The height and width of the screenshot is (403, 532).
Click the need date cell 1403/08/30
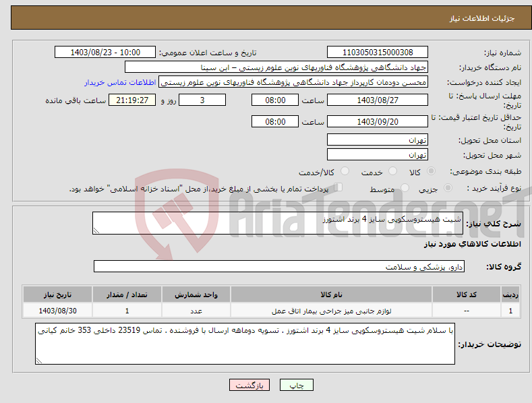pyautogui.click(x=58, y=311)
